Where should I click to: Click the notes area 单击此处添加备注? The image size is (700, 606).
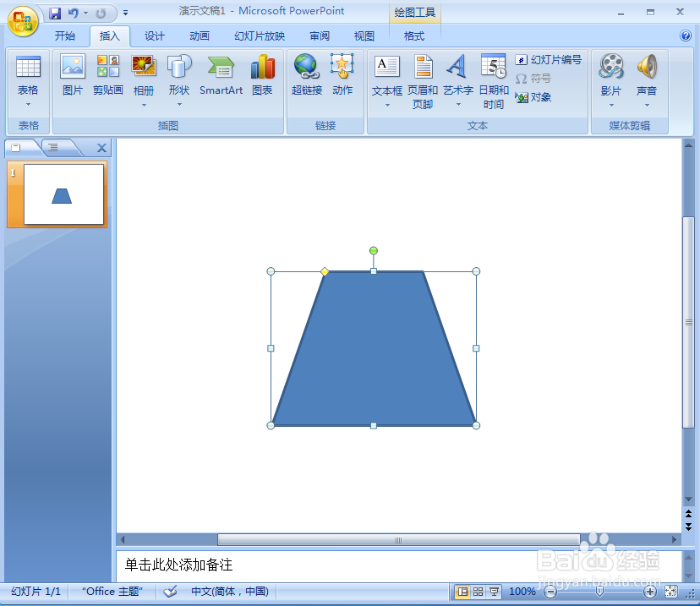[x=178, y=565]
